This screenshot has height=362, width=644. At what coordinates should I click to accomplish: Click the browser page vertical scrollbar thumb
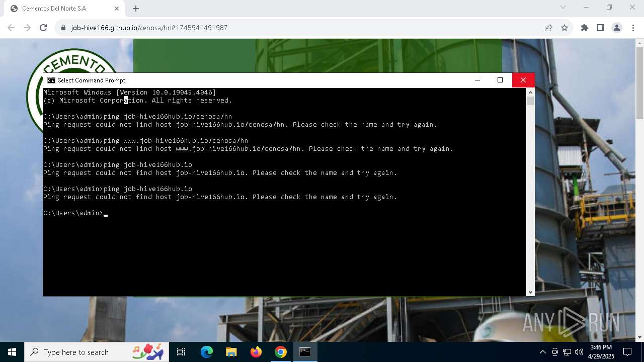[639, 83]
